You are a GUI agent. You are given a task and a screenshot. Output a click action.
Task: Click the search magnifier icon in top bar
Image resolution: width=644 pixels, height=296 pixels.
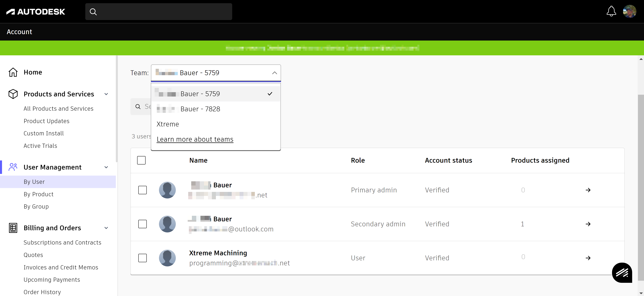tap(93, 11)
